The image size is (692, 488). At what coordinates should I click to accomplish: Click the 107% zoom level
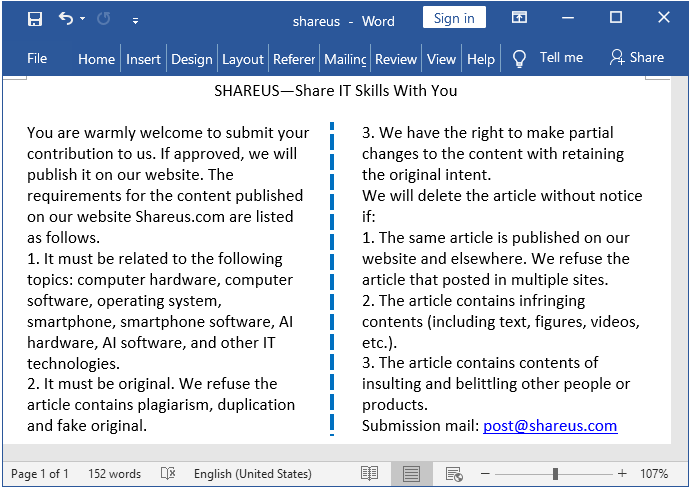pos(654,474)
